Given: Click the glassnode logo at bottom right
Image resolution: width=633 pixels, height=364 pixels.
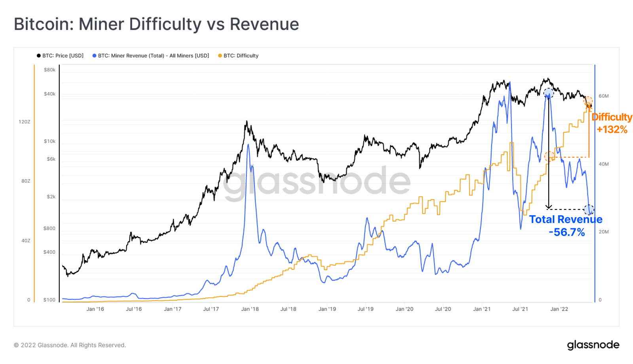Looking at the screenshot, I should 593,345.
